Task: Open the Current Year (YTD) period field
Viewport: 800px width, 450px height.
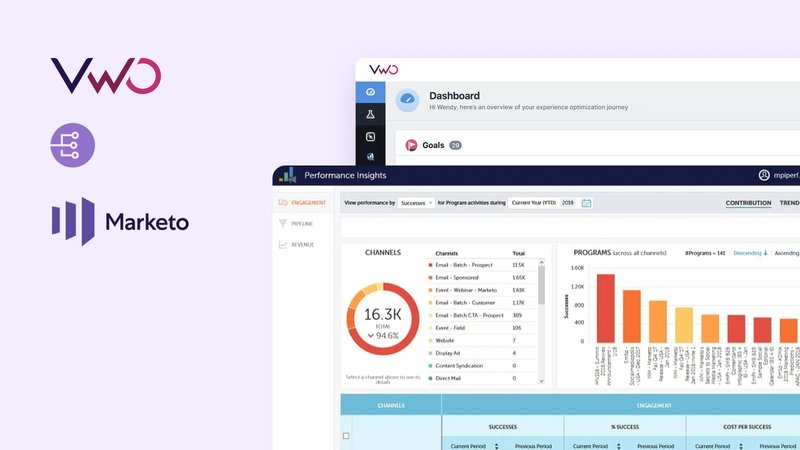Action: click(x=534, y=203)
